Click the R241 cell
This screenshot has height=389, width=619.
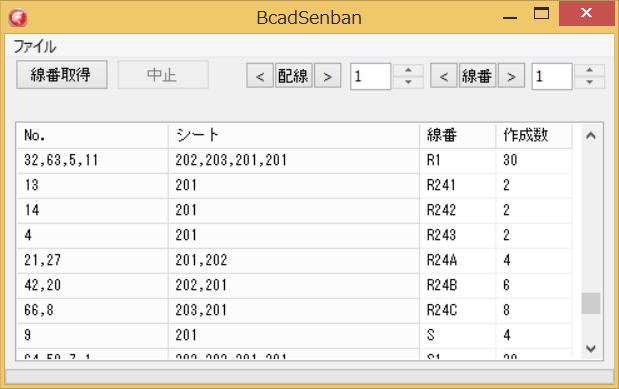[458, 186]
